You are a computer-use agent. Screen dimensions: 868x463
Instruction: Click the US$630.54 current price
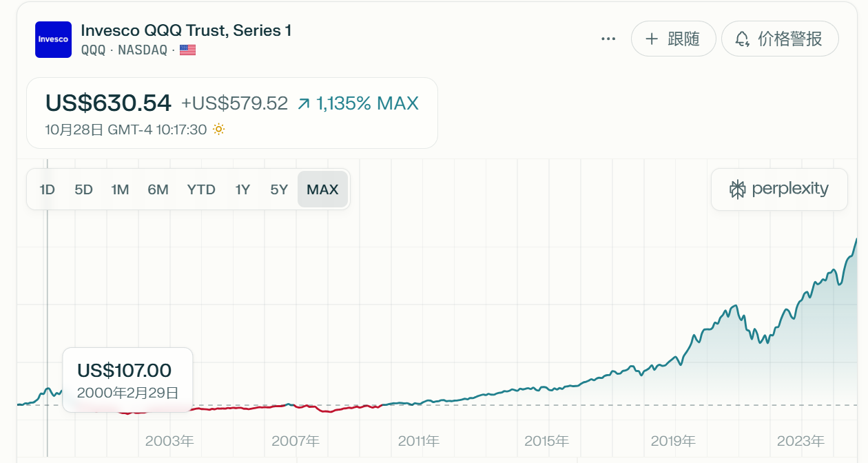click(108, 103)
